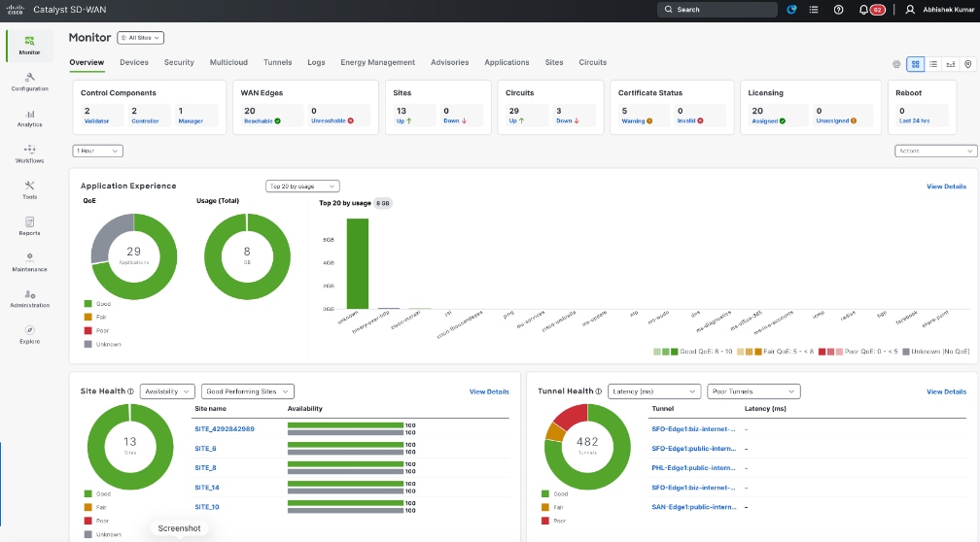Open Tools in the sidebar

tap(29, 190)
